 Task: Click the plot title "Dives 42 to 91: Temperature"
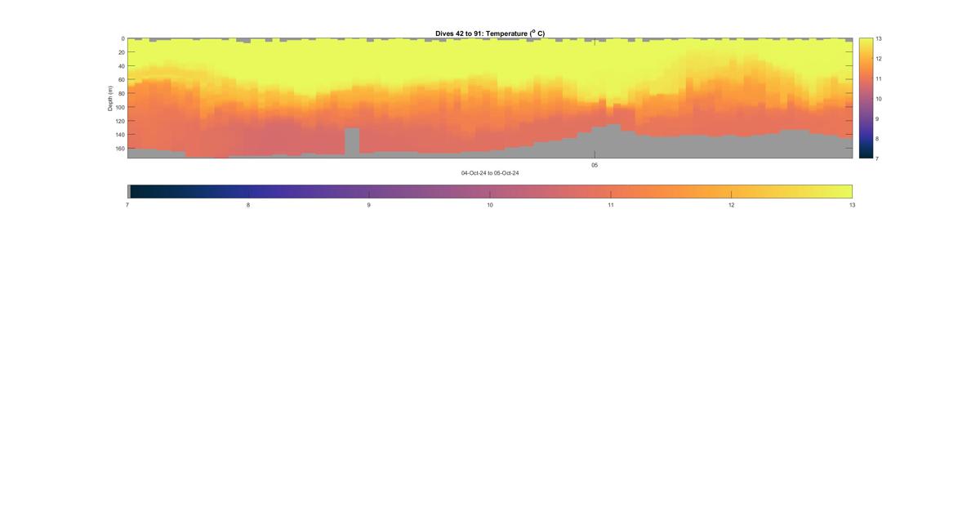[x=490, y=33]
